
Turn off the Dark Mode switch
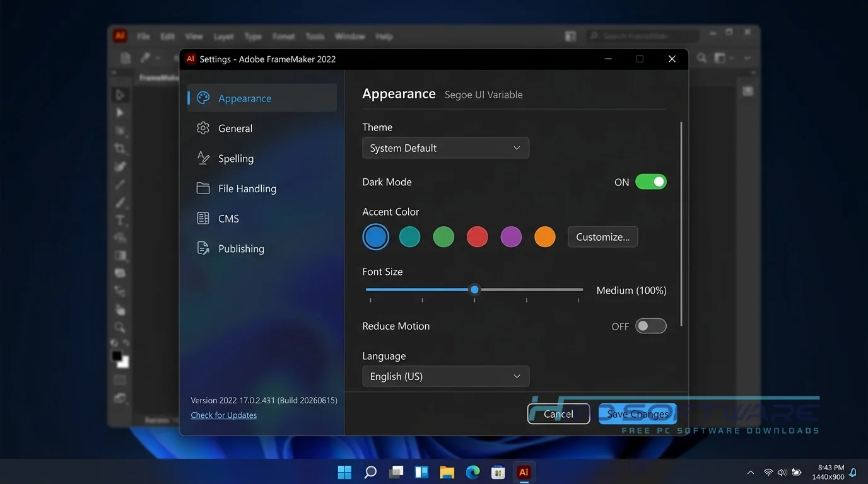[x=650, y=182]
